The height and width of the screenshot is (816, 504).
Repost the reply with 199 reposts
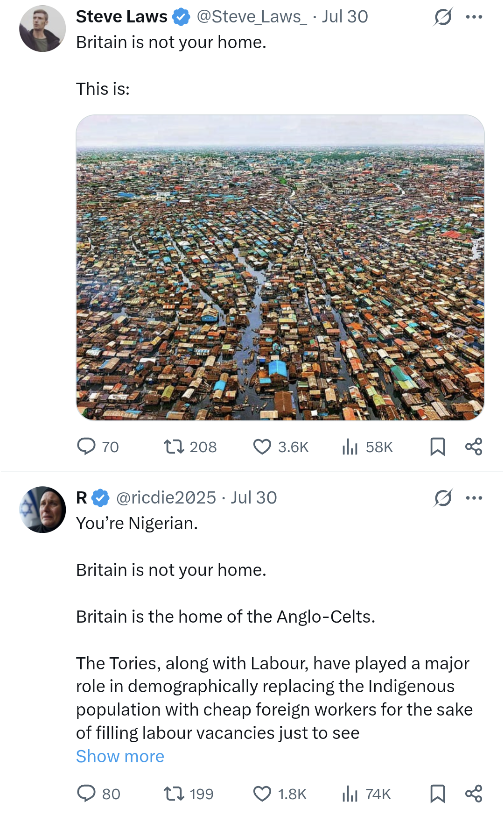click(189, 794)
